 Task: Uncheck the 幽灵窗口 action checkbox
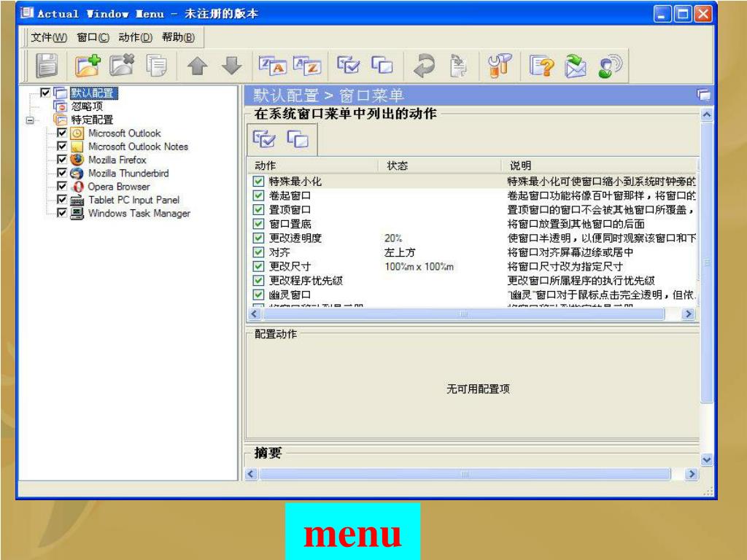[x=258, y=295]
